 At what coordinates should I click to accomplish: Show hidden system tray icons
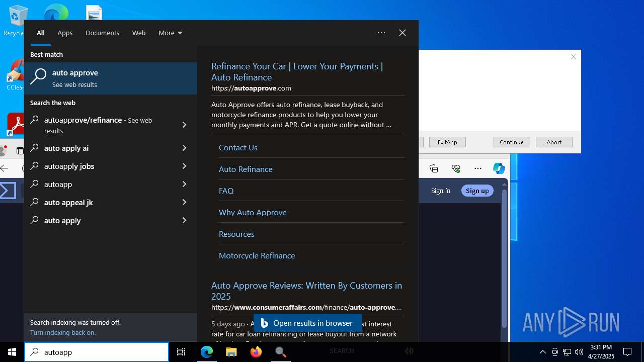pyautogui.click(x=542, y=352)
